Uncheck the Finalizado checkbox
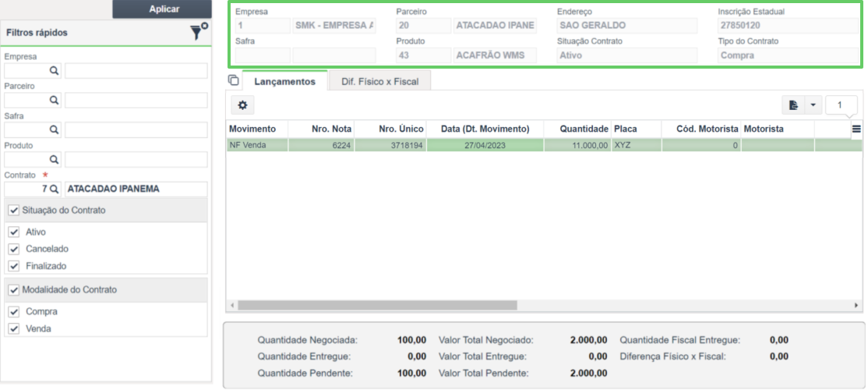868x390 pixels. [14, 266]
